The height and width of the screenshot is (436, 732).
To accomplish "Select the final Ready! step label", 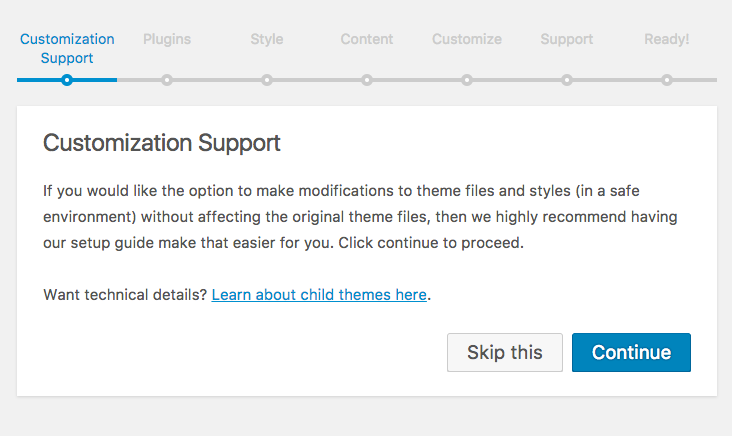I will click(x=667, y=39).
